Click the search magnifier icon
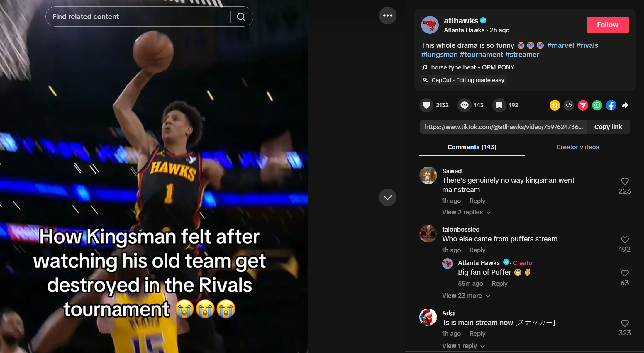The image size is (644, 353). click(241, 17)
